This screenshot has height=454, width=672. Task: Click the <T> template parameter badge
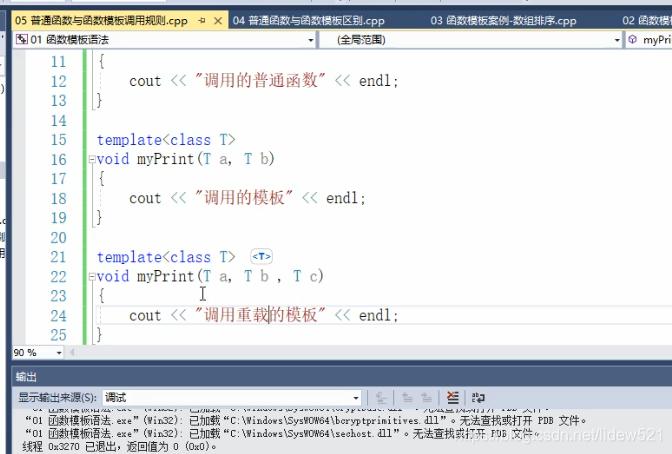point(261,257)
